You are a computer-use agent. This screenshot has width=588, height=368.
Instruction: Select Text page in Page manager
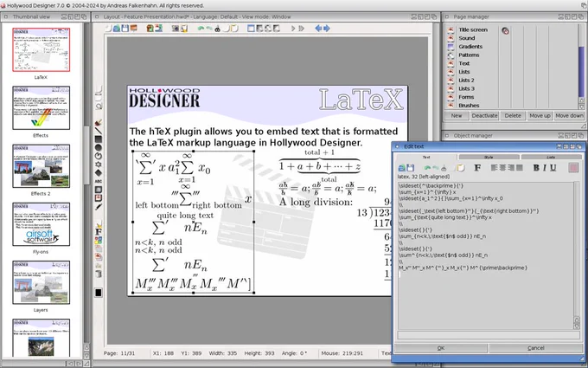pos(463,63)
